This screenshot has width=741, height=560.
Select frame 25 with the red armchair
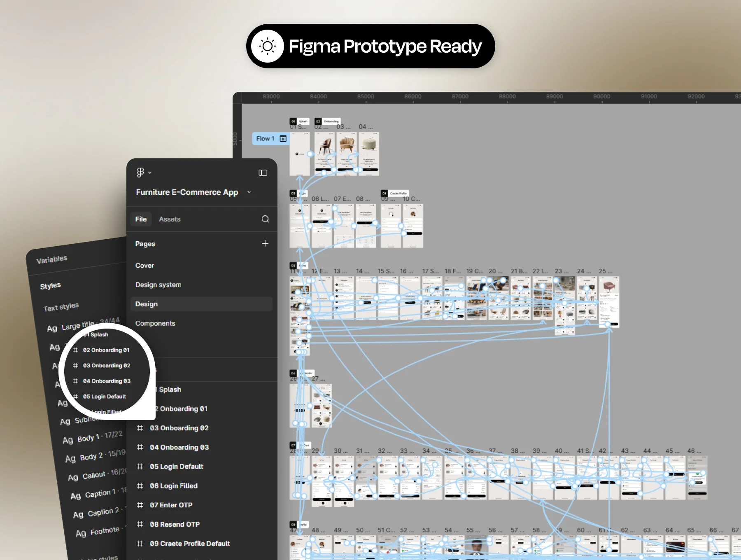pos(609,302)
